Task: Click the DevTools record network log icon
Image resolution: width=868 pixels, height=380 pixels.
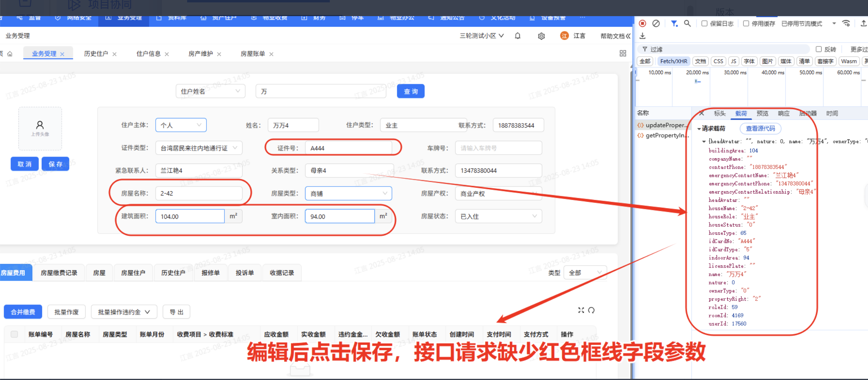Action: click(642, 24)
